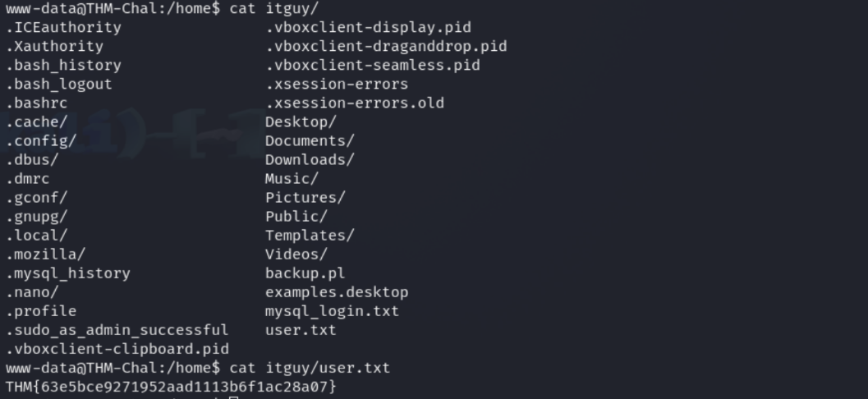Click the .vboxclient-clipboard.pid entry

[x=117, y=349]
